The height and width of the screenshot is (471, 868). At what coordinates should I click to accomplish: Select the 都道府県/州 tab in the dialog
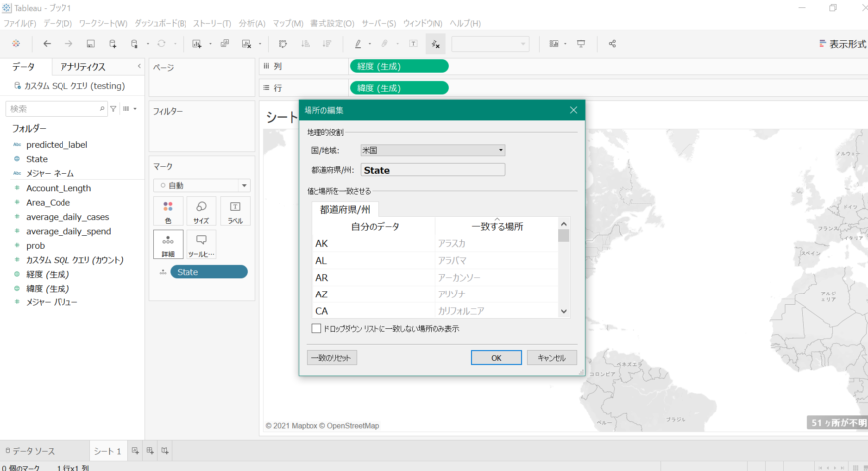[345, 209]
